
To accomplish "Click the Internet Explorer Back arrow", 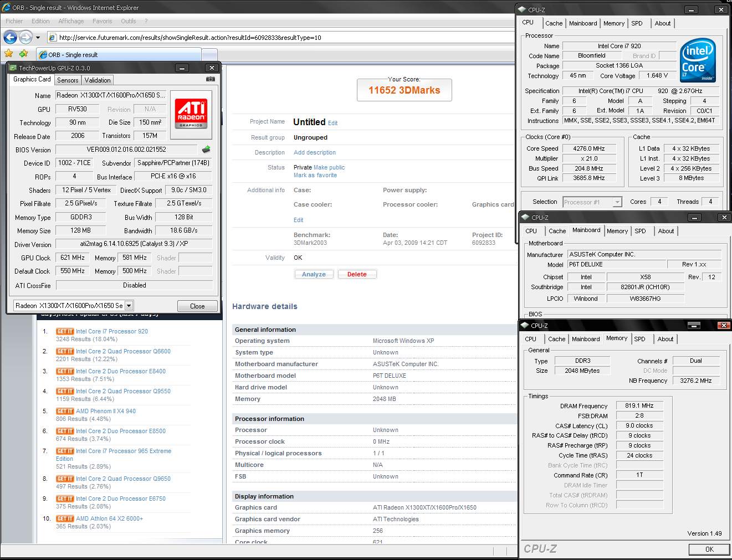I will [10, 38].
